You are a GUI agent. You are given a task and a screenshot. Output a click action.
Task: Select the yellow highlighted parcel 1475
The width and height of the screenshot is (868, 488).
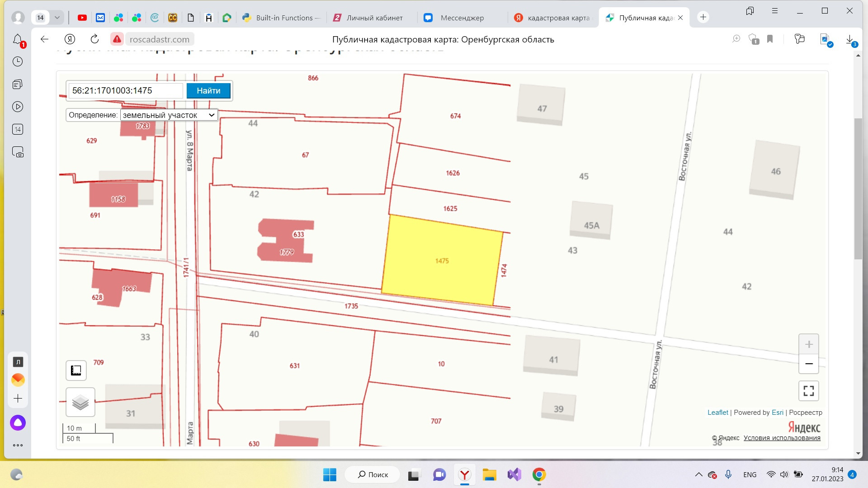pos(442,261)
